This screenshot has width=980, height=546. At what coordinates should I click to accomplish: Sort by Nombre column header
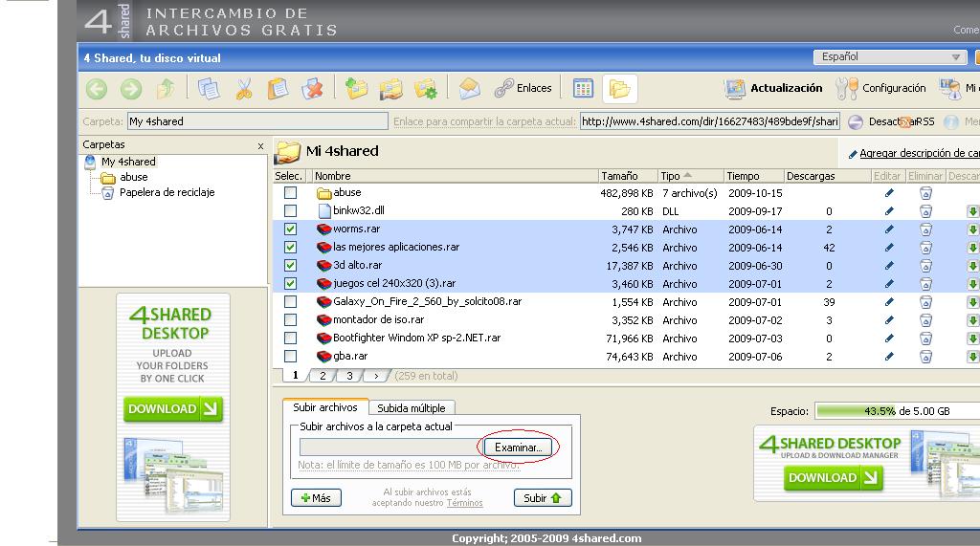pyautogui.click(x=455, y=176)
